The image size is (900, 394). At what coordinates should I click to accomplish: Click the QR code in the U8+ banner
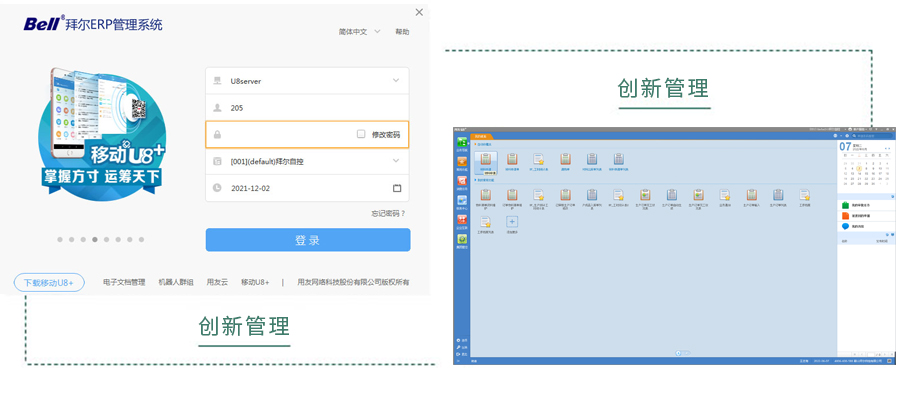[x=139, y=109]
